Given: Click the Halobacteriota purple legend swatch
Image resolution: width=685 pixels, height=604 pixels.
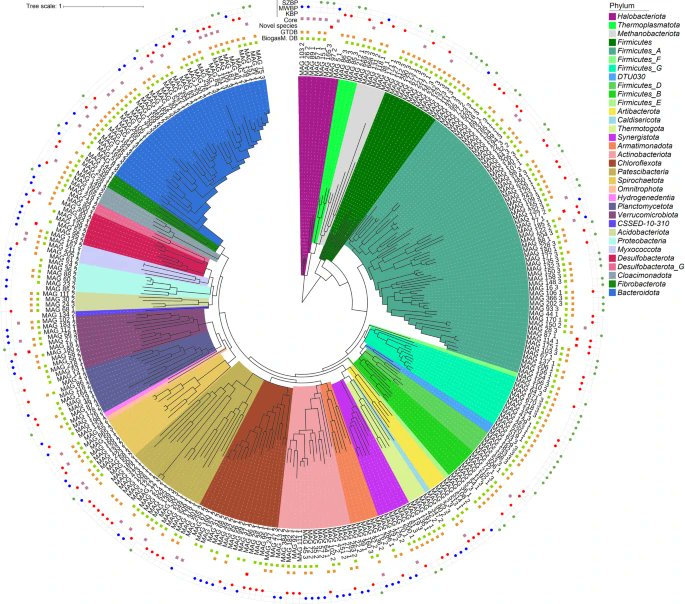Looking at the screenshot, I should [612, 17].
